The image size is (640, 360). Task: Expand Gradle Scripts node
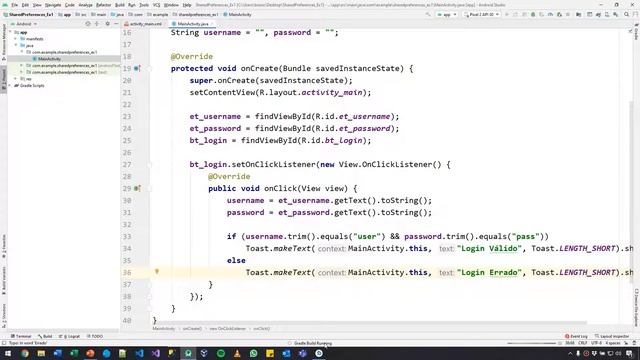[10, 85]
